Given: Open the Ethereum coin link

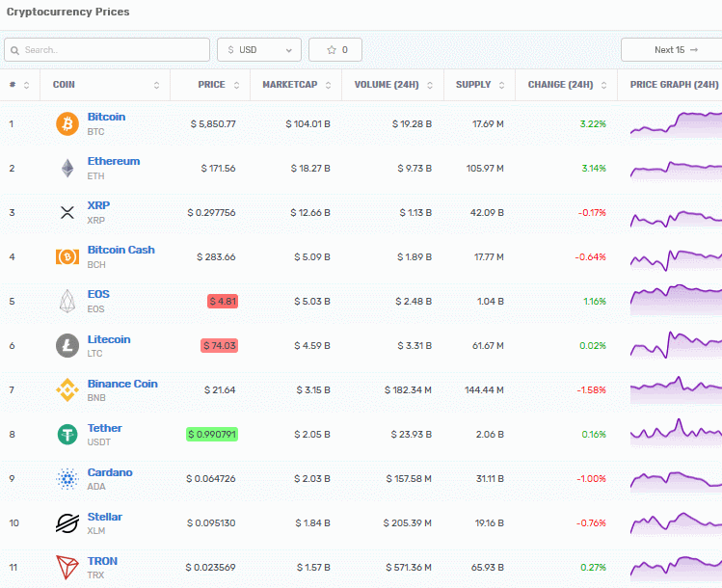Looking at the screenshot, I should point(114,161).
